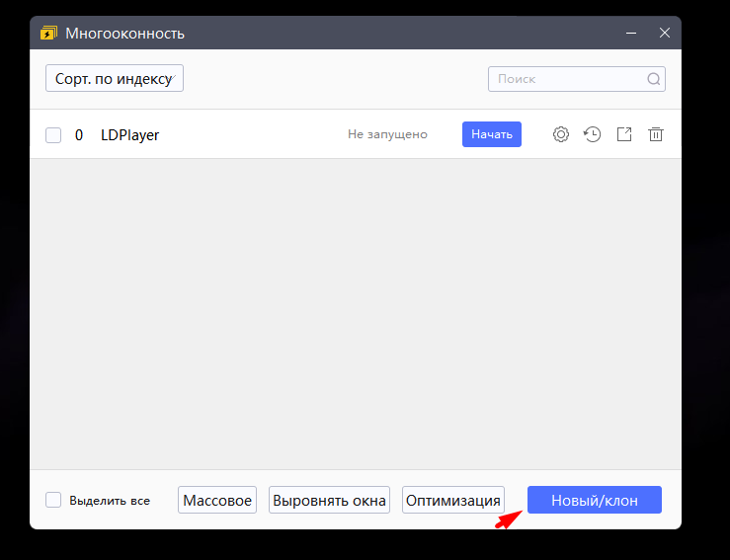Click the Выровнять окна button
The image size is (730, 560).
[329, 501]
